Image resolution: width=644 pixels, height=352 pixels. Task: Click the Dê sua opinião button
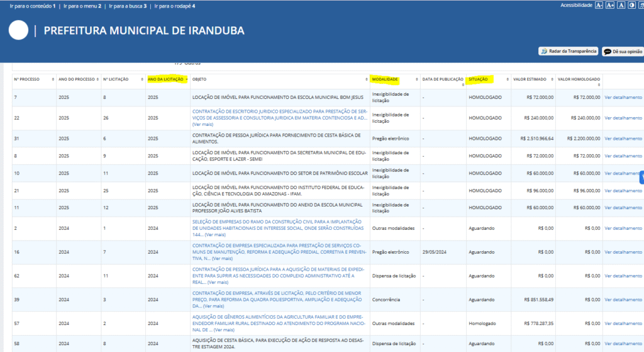(x=623, y=51)
